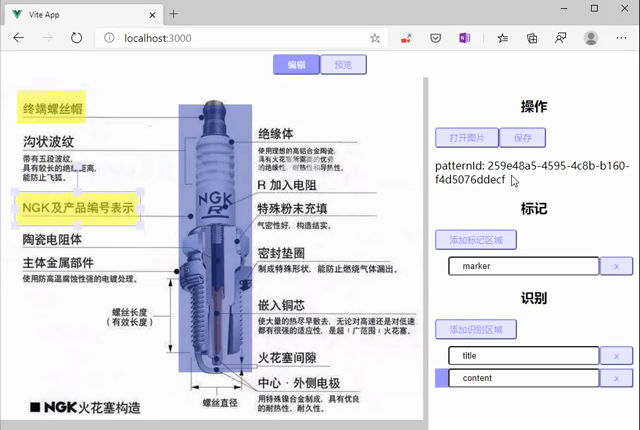This screenshot has height=430, width=640.
Task: Open browser Settings and more menu
Action: coord(621,38)
